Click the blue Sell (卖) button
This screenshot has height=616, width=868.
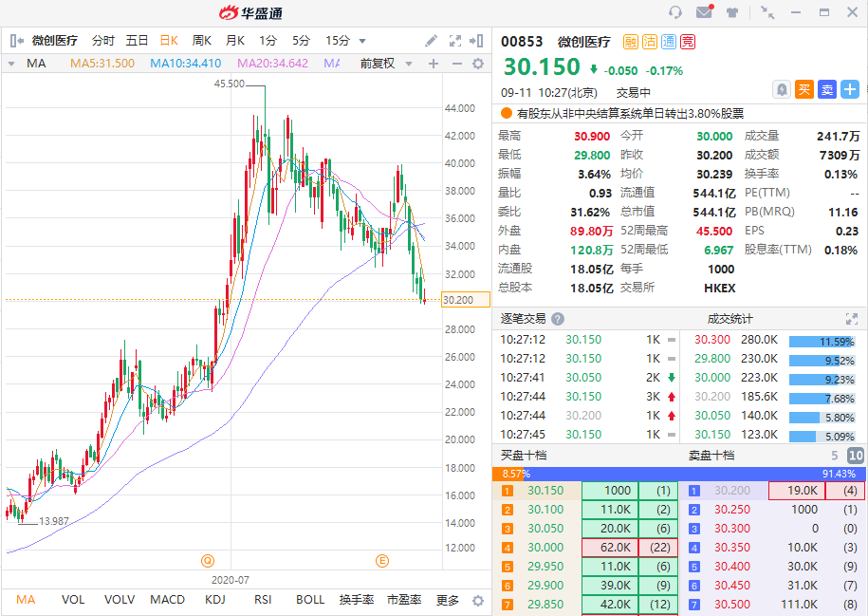tap(827, 89)
